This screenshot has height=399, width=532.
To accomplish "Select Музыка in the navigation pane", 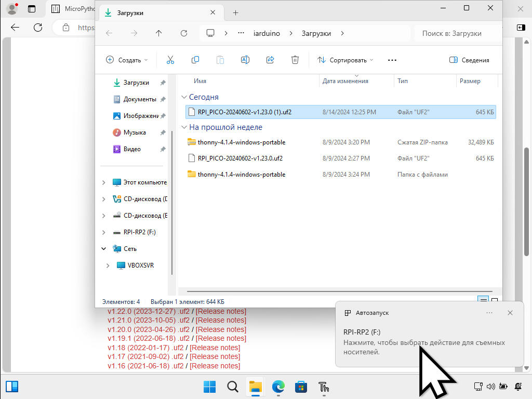I will tap(135, 132).
